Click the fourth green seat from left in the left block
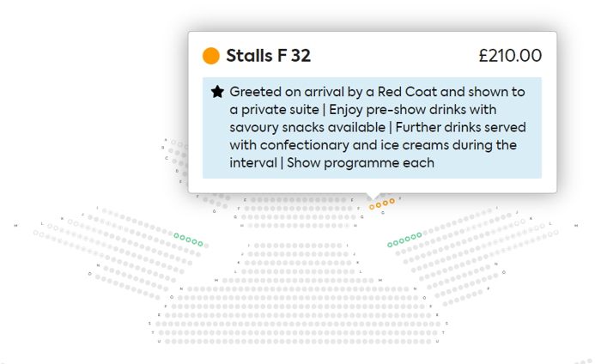The image size is (595, 364). click(194, 242)
